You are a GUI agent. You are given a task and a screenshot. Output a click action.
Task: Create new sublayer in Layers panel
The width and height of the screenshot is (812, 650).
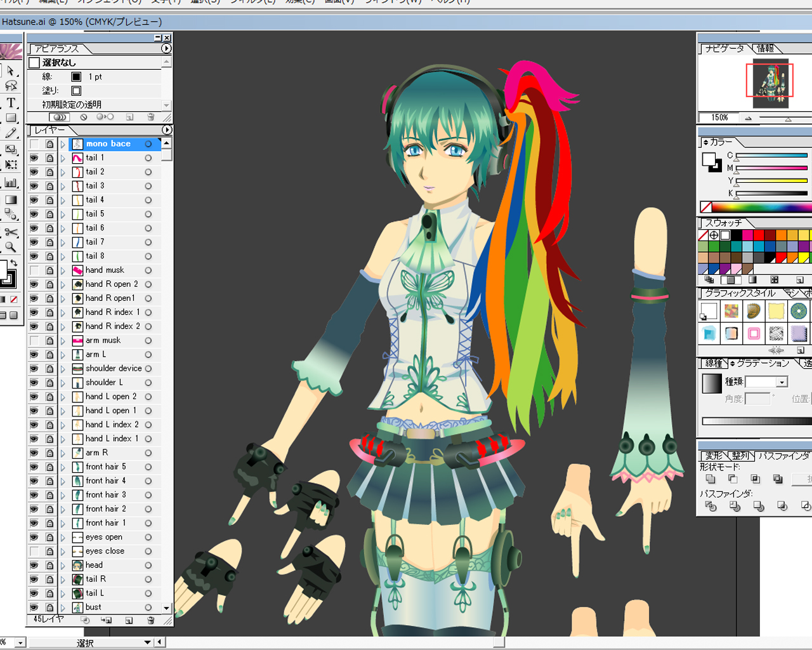click(106, 620)
